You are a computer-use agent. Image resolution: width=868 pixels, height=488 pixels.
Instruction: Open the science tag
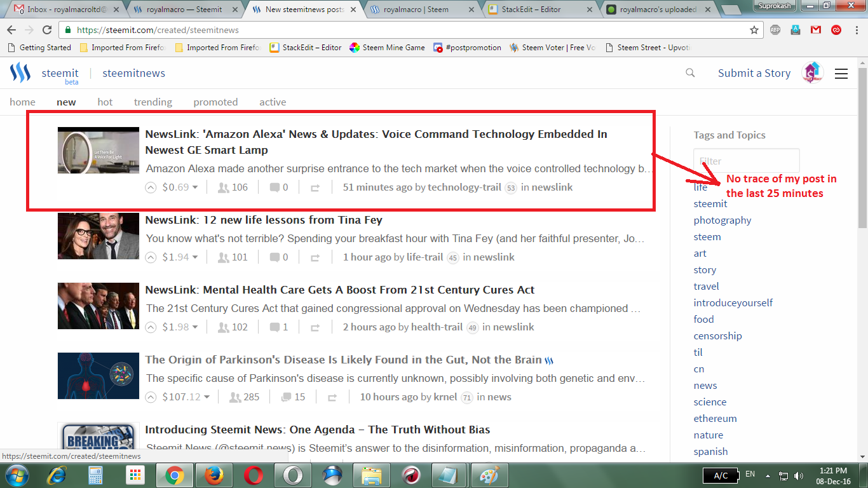coord(710,402)
